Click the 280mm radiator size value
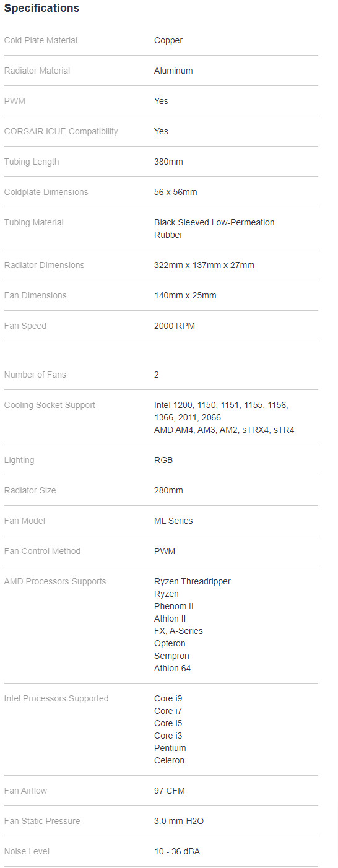This screenshot has width=338, height=868. (168, 490)
